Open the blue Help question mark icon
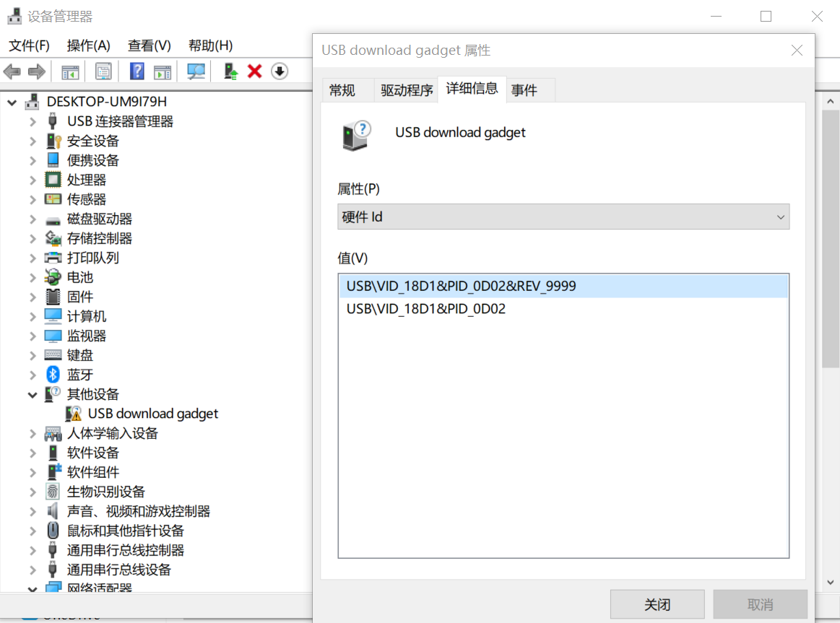840x623 pixels. pyautogui.click(x=137, y=71)
